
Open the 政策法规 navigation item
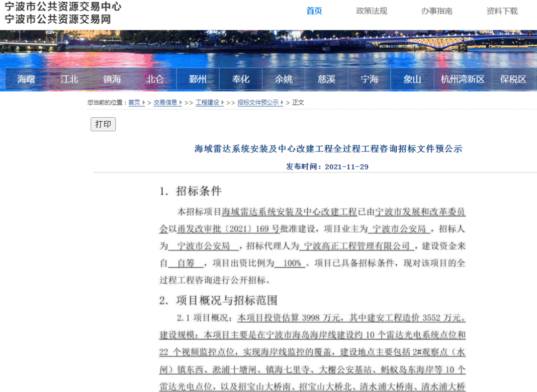[371, 11]
